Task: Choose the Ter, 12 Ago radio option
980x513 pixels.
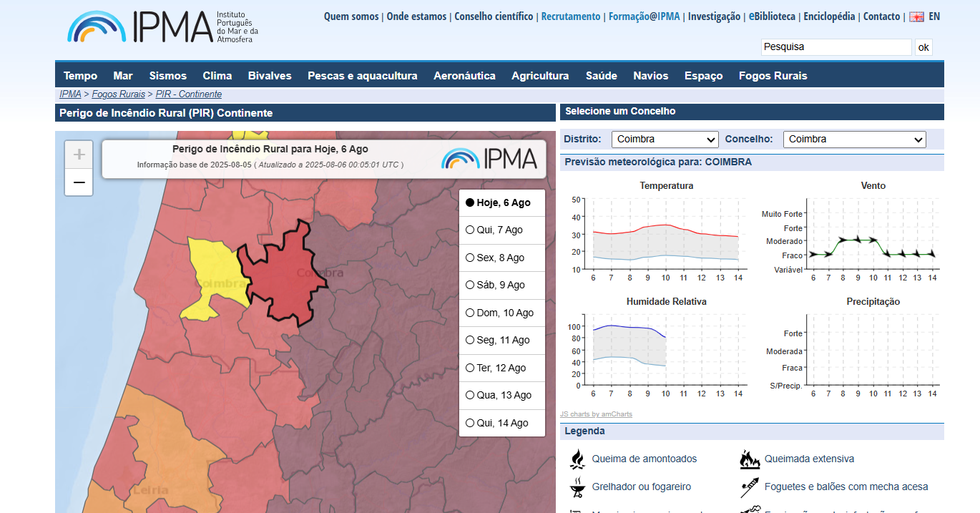Action: [x=470, y=368]
